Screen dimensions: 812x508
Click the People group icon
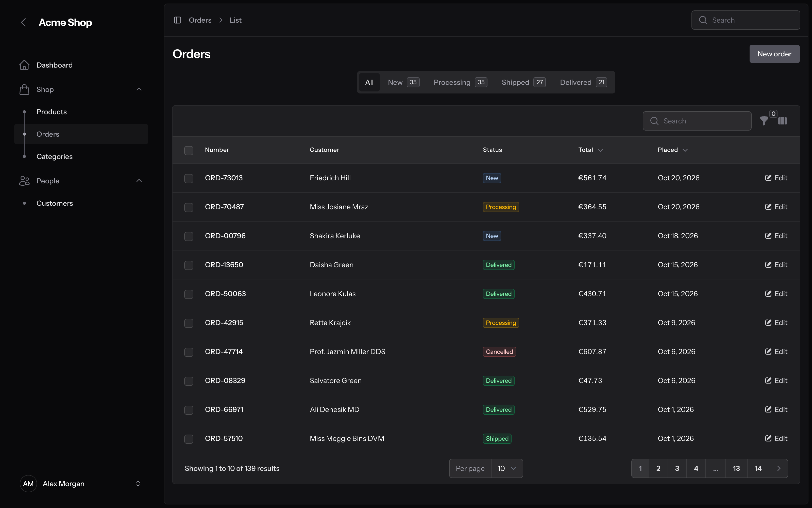(24, 181)
